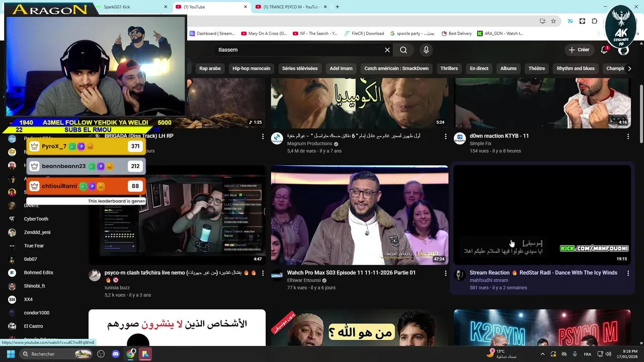Select the 'Rap arabe' filter chip
644x362 pixels.
click(x=210, y=68)
